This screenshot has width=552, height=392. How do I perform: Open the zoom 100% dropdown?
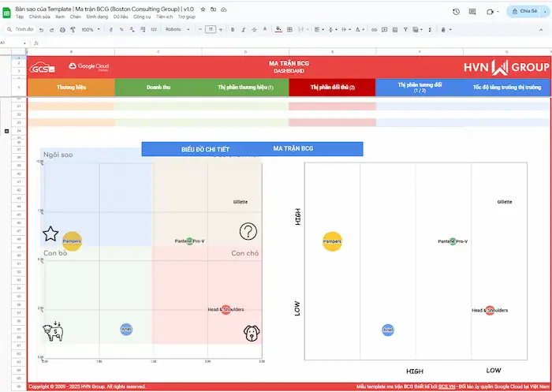click(x=88, y=29)
